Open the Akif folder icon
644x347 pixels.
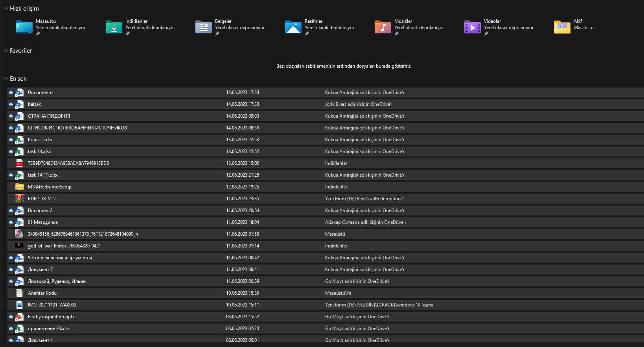point(562,27)
